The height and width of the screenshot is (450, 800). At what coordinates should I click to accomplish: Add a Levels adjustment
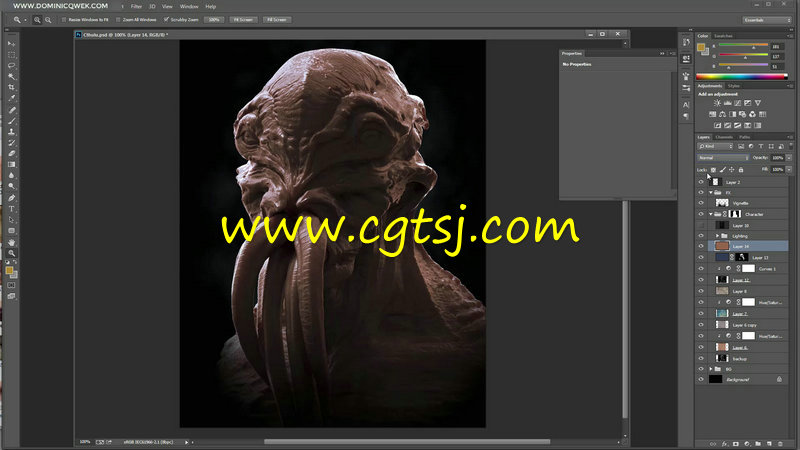728,103
